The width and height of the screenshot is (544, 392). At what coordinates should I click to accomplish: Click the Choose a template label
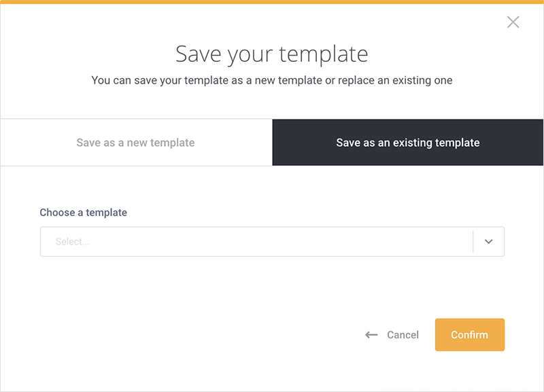pyautogui.click(x=83, y=213)
